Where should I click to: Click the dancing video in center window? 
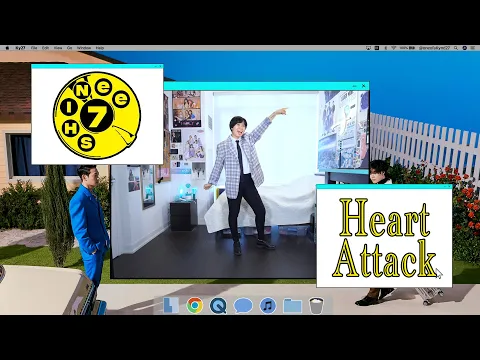(x=239, y=184)
